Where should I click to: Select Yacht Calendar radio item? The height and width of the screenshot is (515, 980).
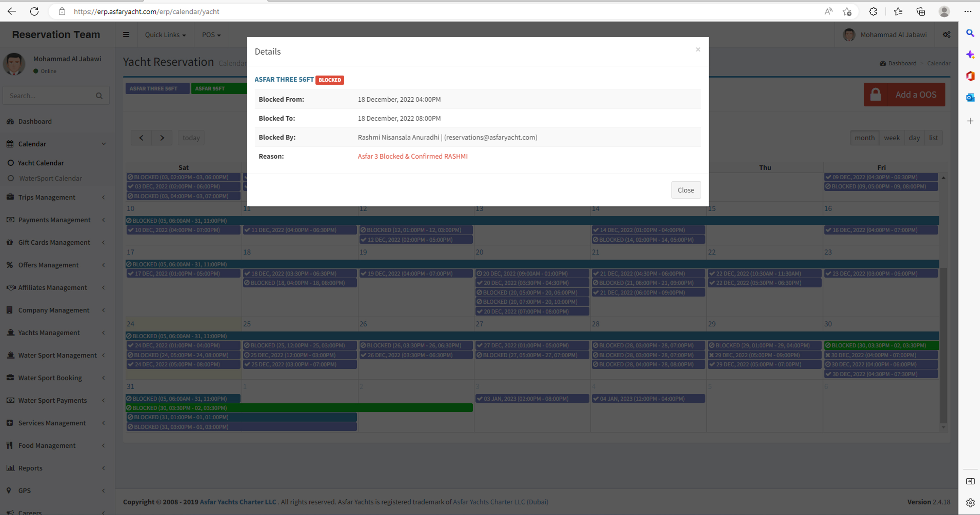41,163
